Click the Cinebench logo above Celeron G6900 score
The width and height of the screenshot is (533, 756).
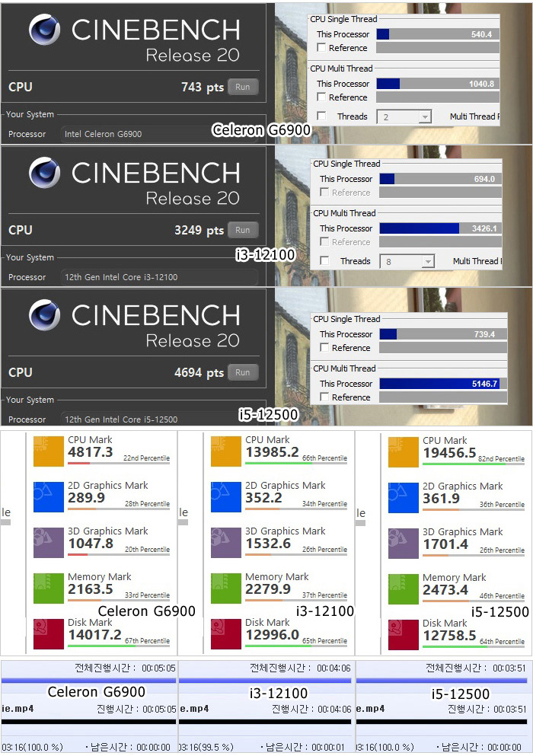44,30
